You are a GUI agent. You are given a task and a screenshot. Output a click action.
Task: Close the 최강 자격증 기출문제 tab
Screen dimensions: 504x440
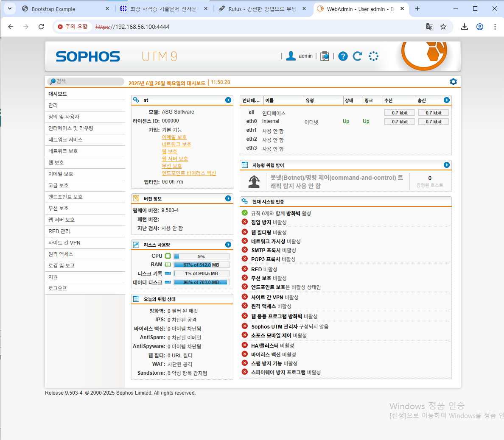(206, 8)
